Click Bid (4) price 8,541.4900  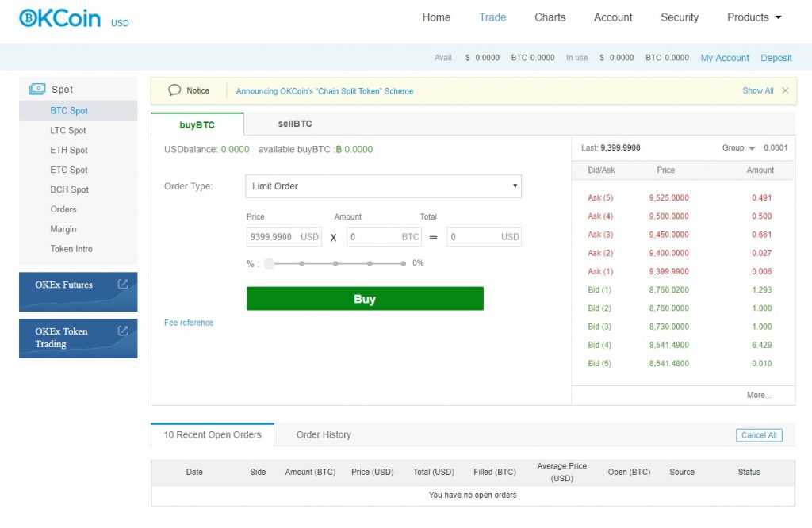(668, 345)
